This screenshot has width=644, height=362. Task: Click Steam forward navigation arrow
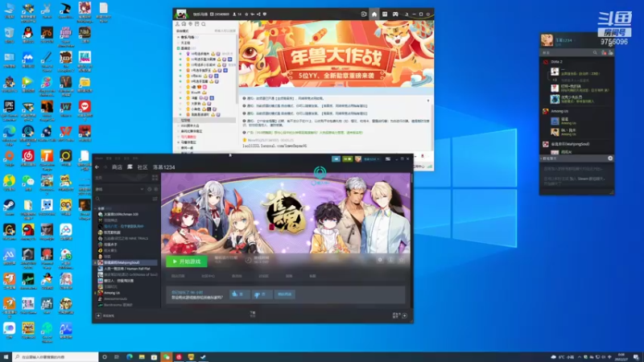(x=105, y=167)
